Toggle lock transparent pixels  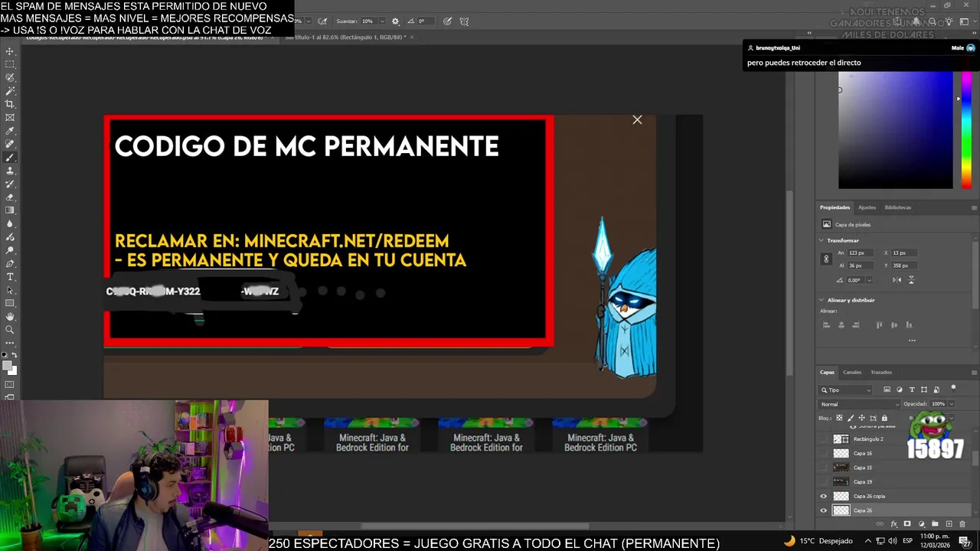(839, 418)
